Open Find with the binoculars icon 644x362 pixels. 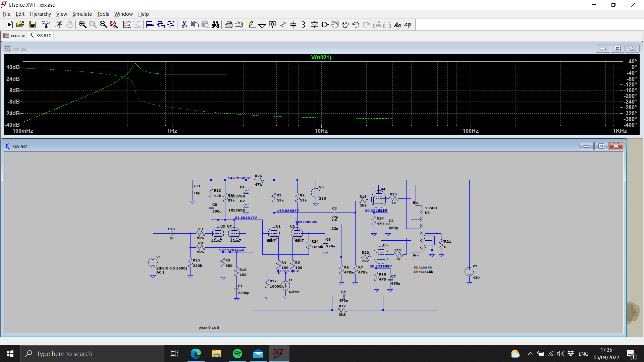click(216, 24)
